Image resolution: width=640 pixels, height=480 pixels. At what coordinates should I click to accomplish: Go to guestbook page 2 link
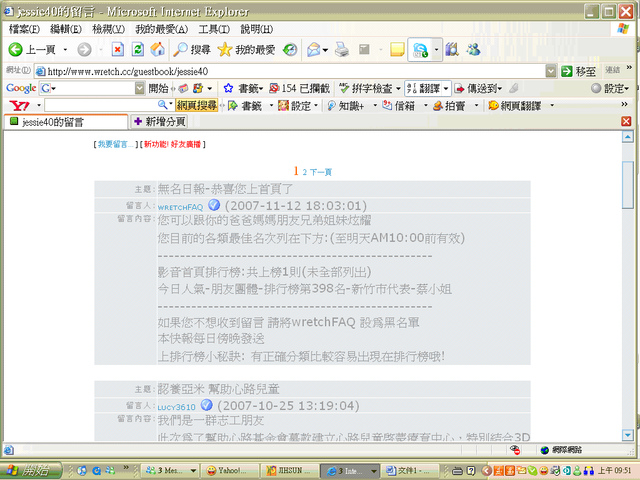click(x=304, y=172)
